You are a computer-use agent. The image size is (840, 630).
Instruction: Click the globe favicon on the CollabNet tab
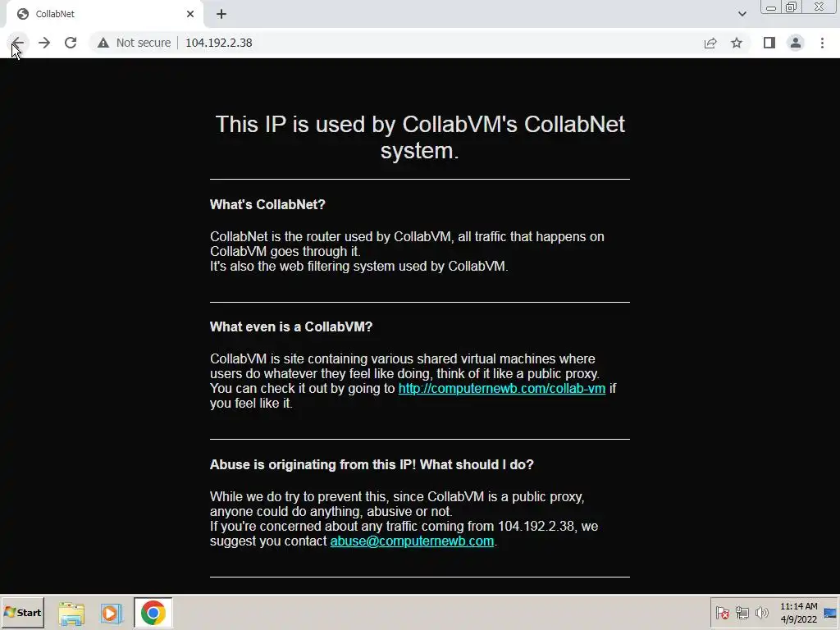(x=22, y=14)
